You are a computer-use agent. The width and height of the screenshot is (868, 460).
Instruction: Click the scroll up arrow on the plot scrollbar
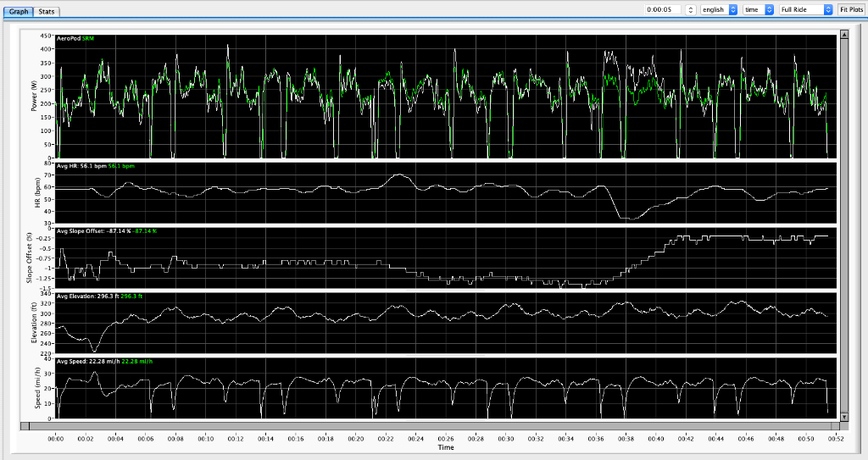point(843,35)
